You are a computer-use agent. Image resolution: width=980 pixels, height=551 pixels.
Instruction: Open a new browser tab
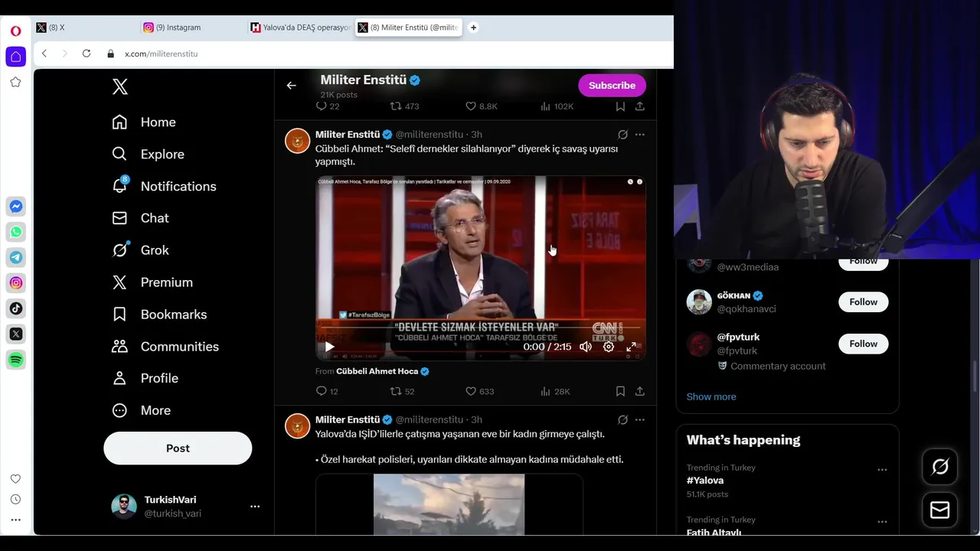(473, 28)
